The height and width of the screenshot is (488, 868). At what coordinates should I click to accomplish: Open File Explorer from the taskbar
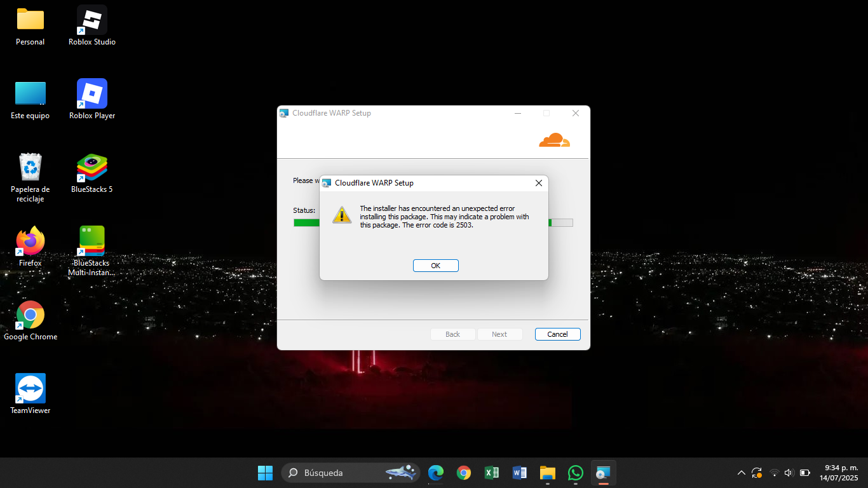(x=548, y=473)
